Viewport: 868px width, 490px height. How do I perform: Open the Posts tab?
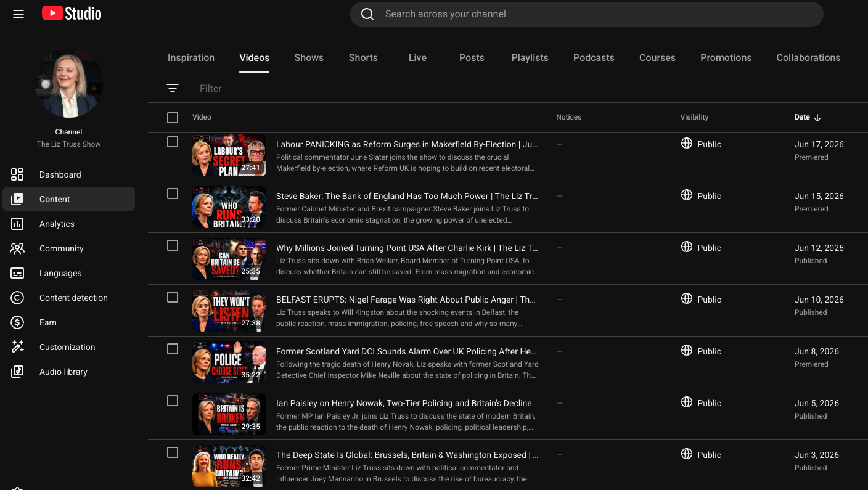tap(472, 57)
